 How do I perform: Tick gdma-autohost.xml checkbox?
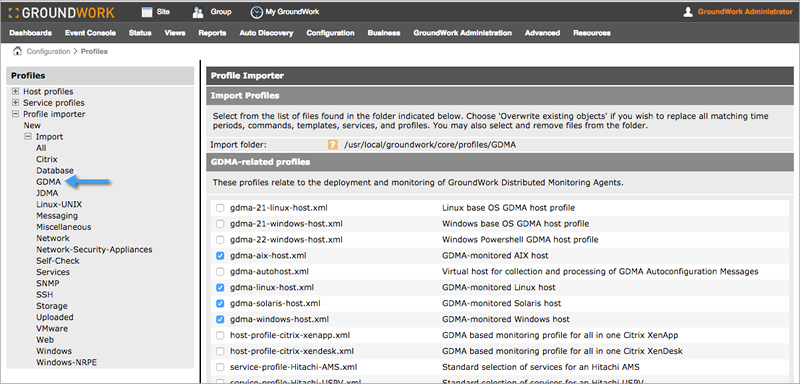pos(220,272)
